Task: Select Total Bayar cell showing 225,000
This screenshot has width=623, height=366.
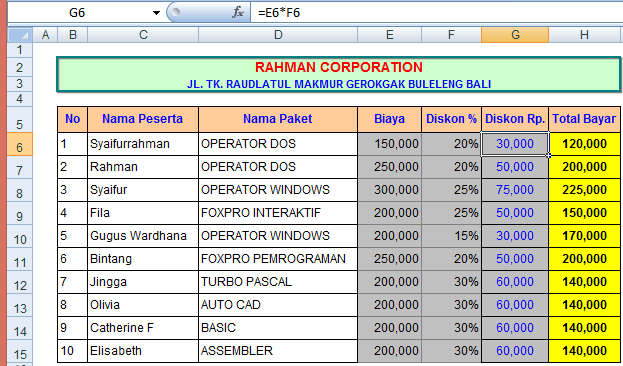Action: (x=584, y=190)
